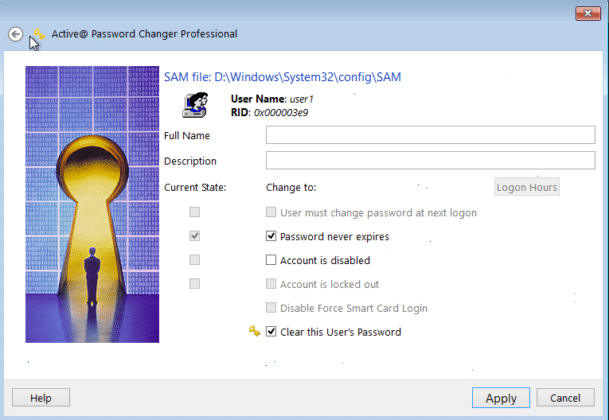Click the Description label

190,161
